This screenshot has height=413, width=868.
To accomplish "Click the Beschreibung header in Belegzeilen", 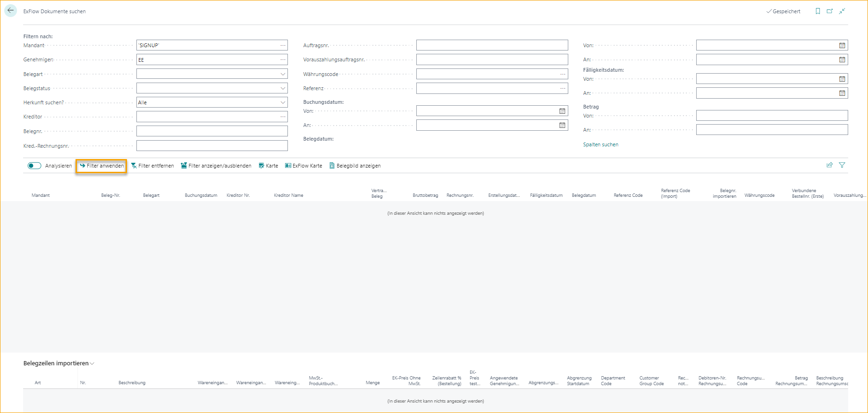I will coord(132,383).
